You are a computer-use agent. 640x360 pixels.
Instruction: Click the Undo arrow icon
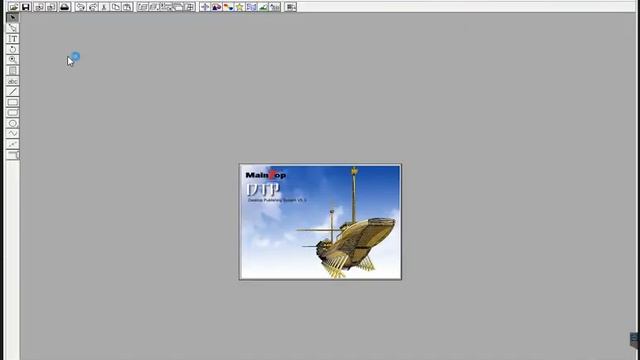tap(80, 7)
